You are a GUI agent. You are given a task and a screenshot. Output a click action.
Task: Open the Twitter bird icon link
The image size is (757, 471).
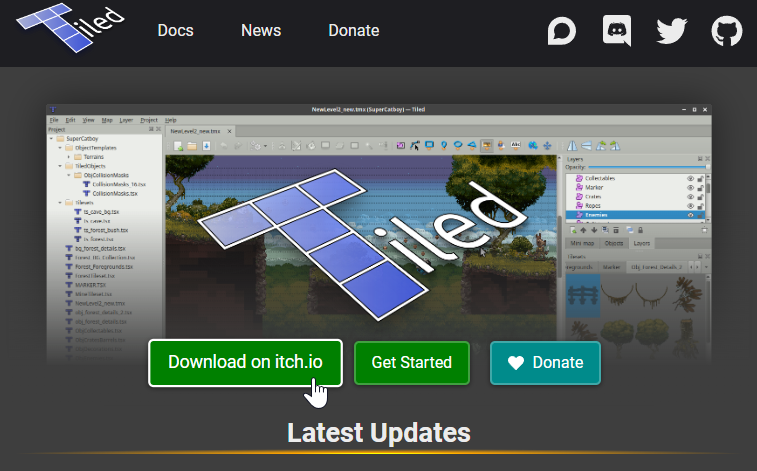(672, 31)
